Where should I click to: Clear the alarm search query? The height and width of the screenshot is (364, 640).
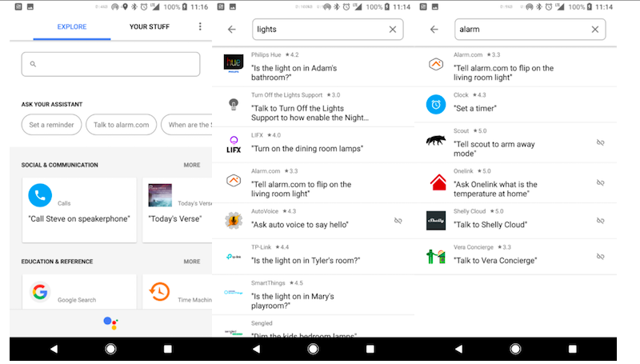595,30
